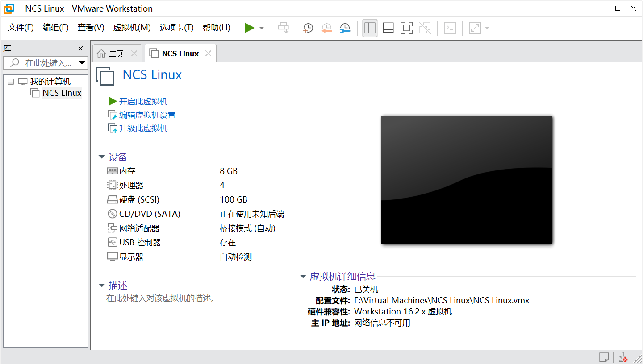643x364 pixels.
Task: Enter full screen mode icon
Action: click(x=406, y=28)
